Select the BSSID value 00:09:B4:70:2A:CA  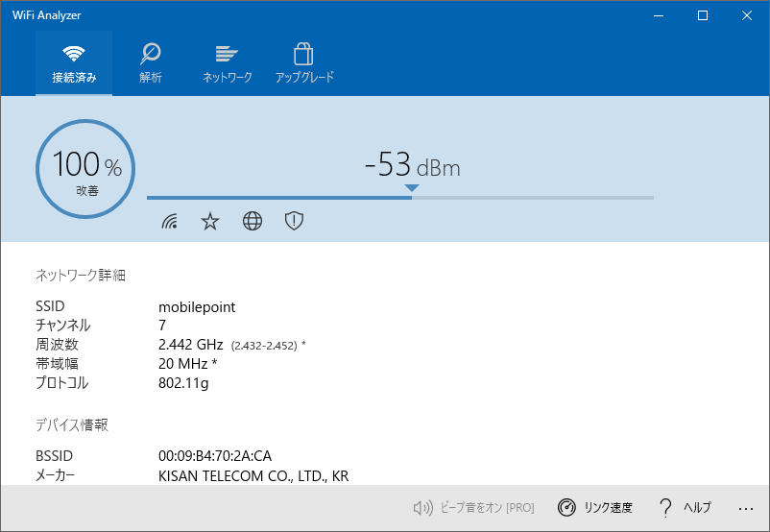point(215,456)
